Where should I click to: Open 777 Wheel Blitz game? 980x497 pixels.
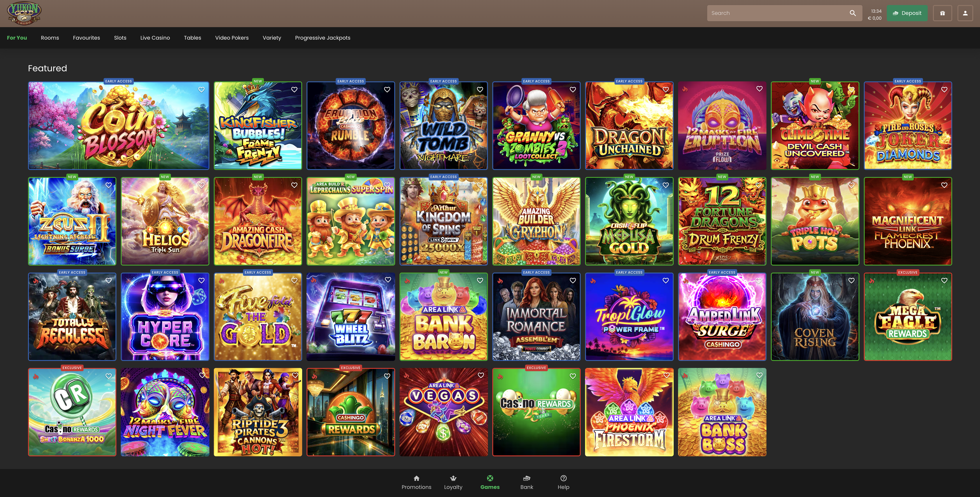[350, 316]
